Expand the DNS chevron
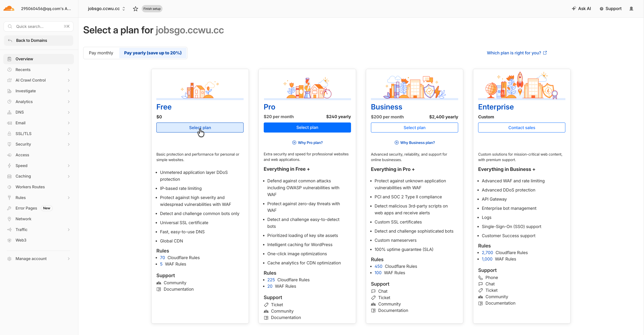The height and width of the screenshot is (335, 644). pyautogui.click(x=69, y=112)
